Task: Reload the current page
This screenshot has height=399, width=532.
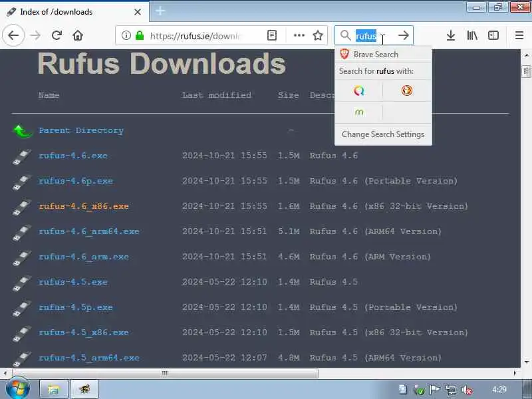Action: (57, 35)
